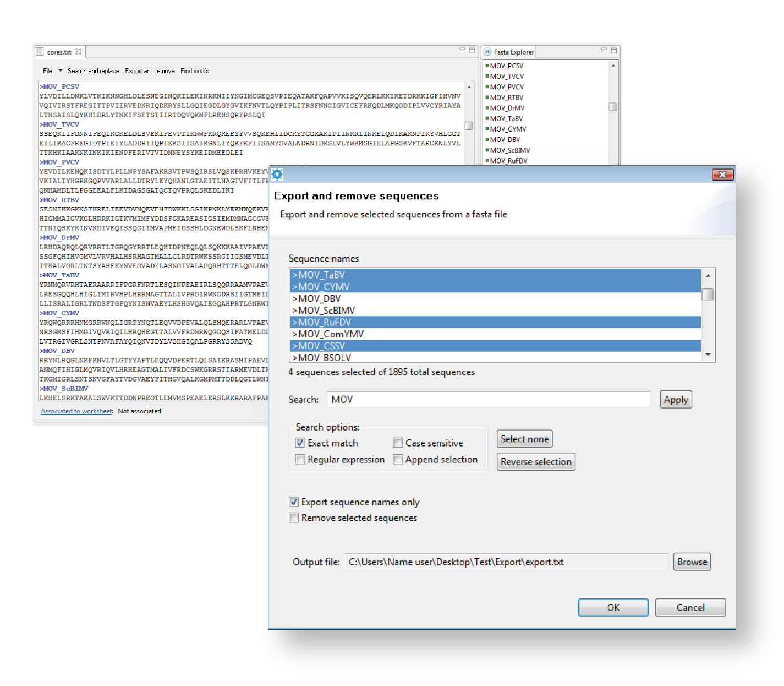Check Remove selected sequences

pos(294,518)
